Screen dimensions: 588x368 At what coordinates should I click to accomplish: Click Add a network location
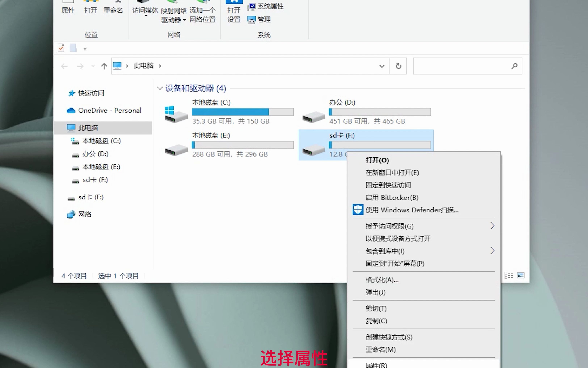tap(202, 12)
